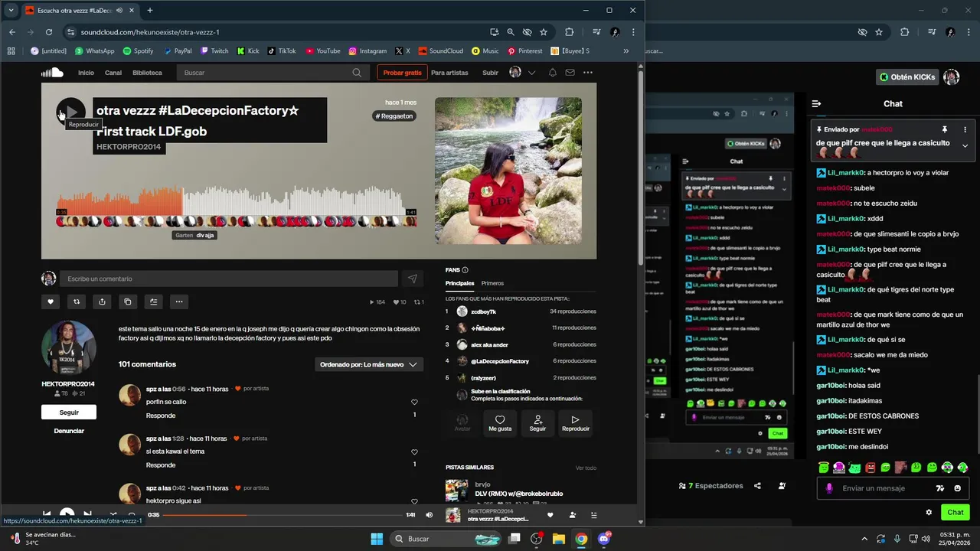Seek the bottom player progress bar
This screenshot has height=551, width=980.
click(x=283, y=515)
